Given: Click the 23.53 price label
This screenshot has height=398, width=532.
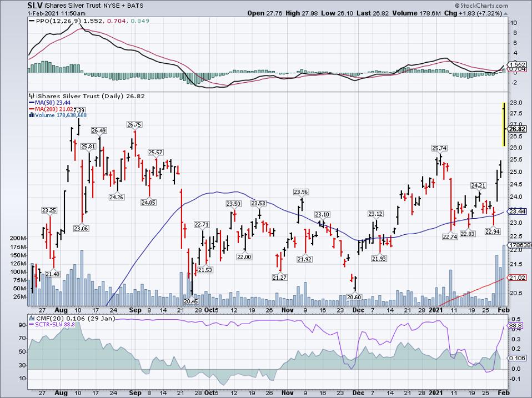Looking at the screenshot, I should (259, 203).
